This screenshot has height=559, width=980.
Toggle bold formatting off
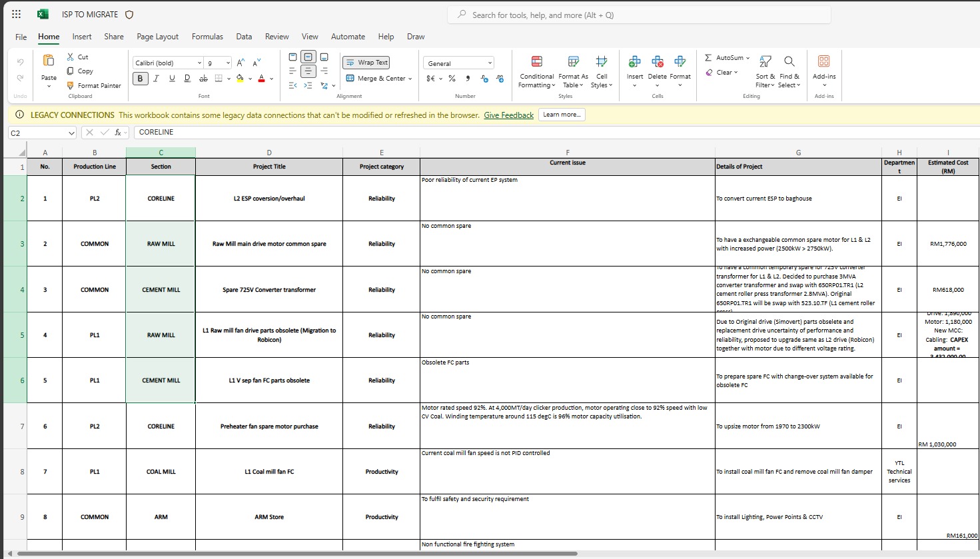click(140, 79)
